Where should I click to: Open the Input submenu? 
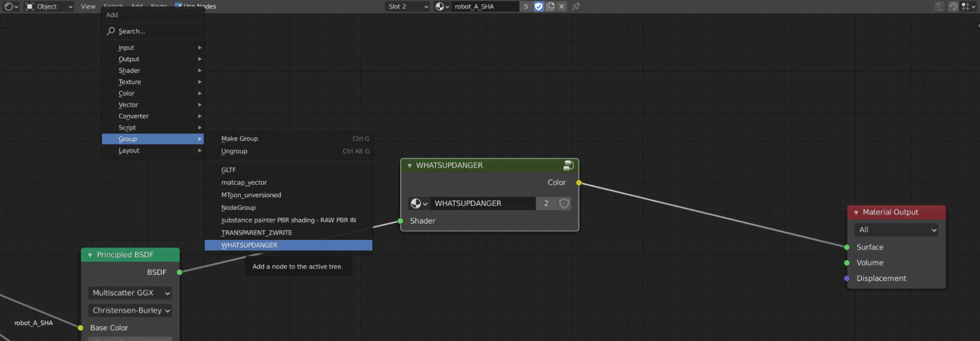point(153,48)
